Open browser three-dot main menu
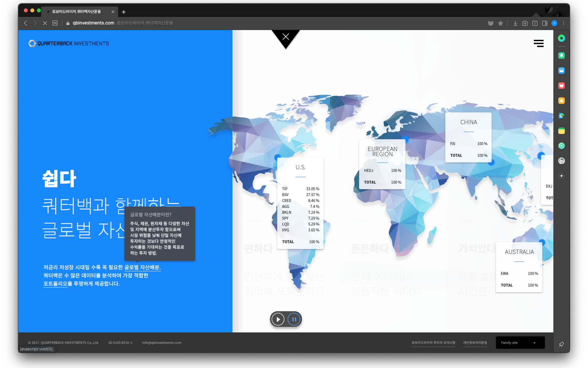The height and width of the screenshot is (368, 588). pos(563,23)
